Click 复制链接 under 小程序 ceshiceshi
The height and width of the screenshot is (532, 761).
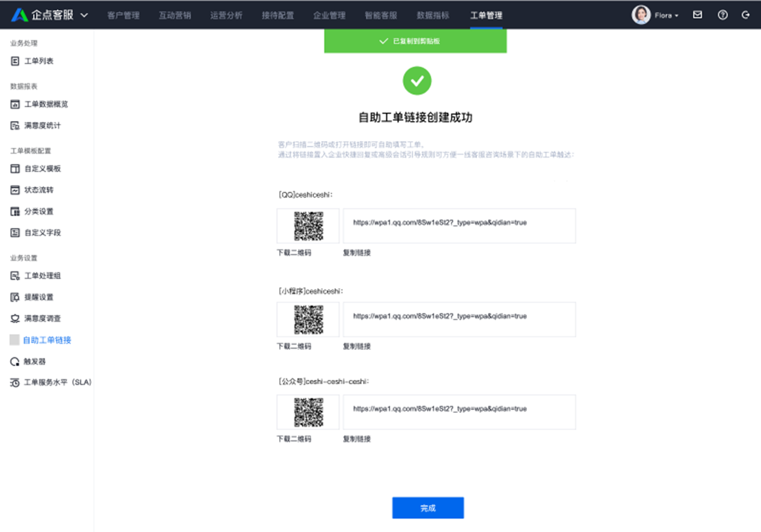(357, 346)
